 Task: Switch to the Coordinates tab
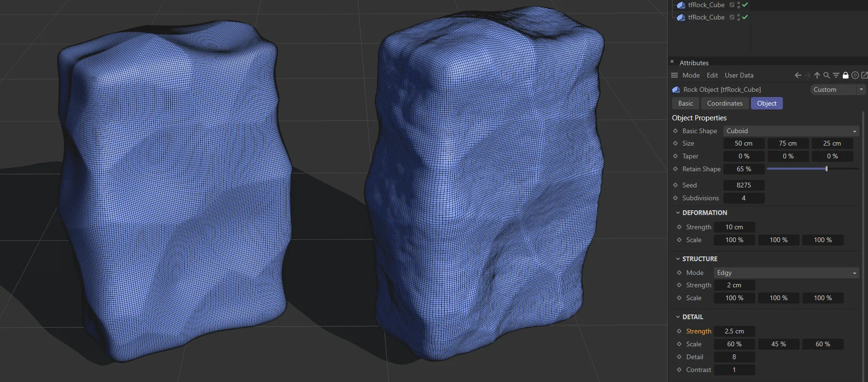(x=724, y=103)
